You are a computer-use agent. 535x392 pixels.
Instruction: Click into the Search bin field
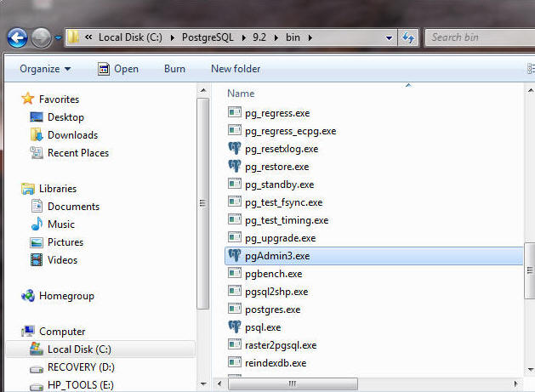(x=480, y=37)
